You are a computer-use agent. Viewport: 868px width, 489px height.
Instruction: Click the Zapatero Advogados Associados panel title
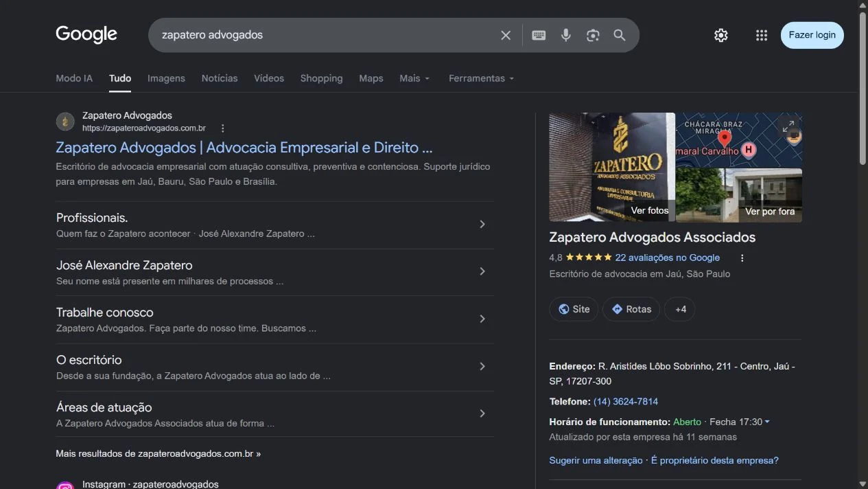[x=653, y=238]
